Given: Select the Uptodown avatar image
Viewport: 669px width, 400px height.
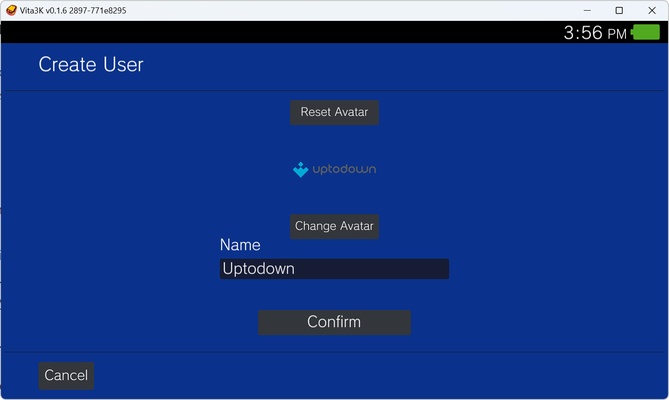Looking at the screenshot, I should tap(334, 169).
